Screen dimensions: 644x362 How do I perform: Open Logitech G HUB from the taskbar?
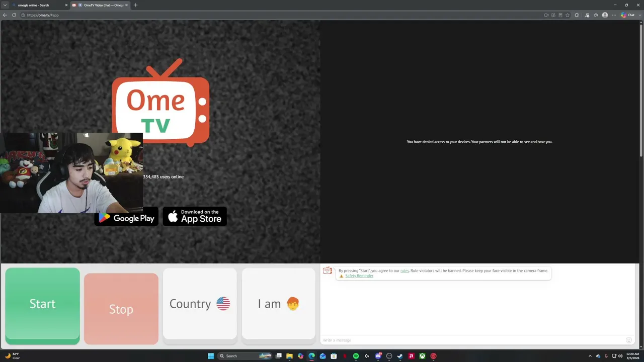[367, 356]
